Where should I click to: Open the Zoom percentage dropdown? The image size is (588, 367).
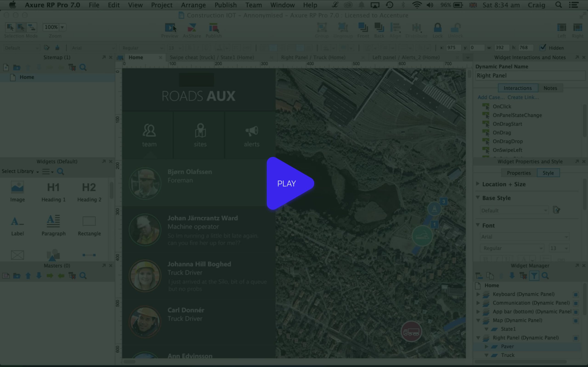click(x=62, y=27)
